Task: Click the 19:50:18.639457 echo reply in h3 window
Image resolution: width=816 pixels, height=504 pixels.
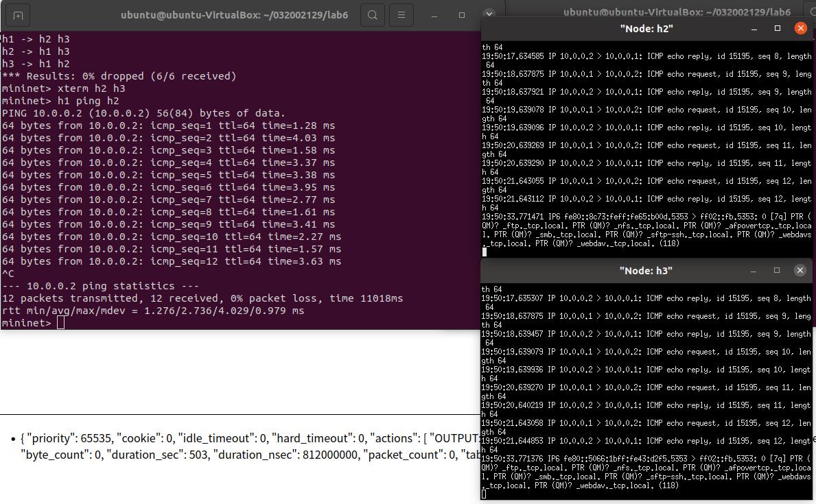Action: click(646, 338)
